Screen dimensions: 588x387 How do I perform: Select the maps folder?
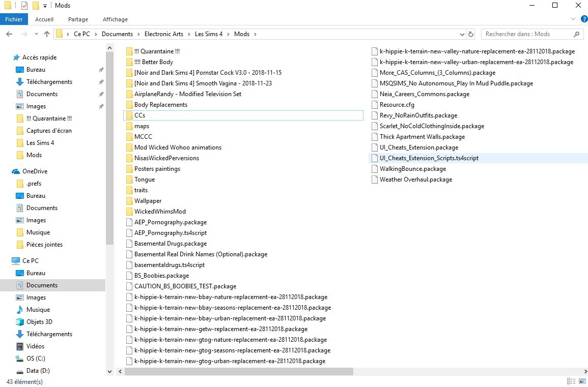pos(142,126)
